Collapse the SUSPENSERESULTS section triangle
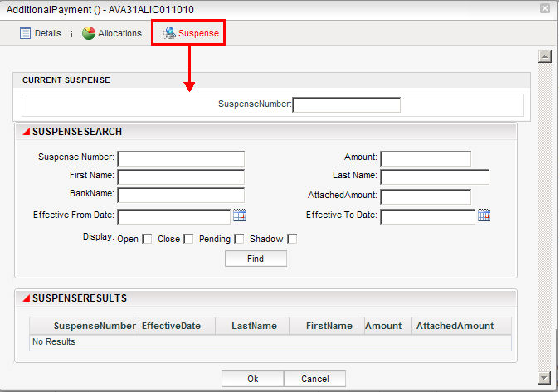 26,298
